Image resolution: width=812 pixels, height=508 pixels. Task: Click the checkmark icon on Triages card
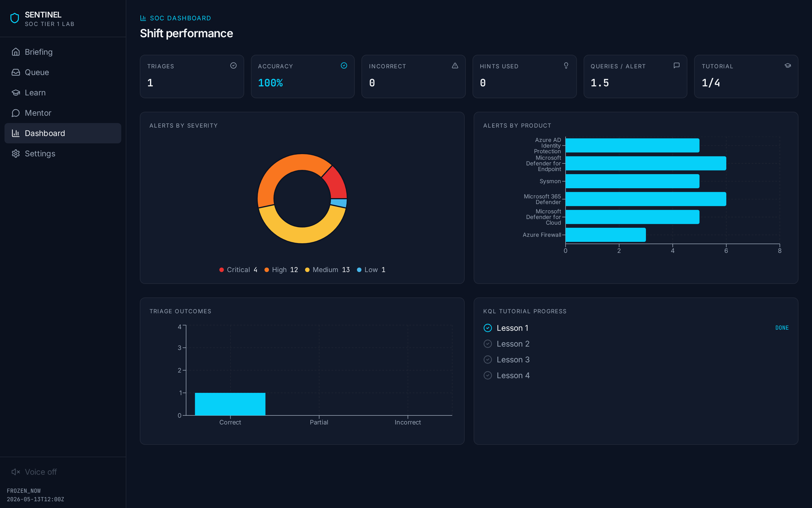(233, 65)
